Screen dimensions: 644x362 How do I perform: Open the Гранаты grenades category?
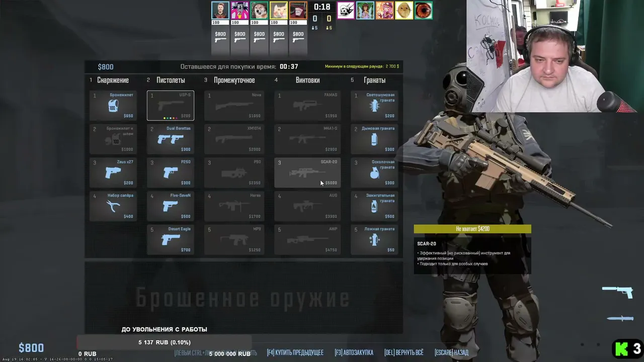pos(374,80)
